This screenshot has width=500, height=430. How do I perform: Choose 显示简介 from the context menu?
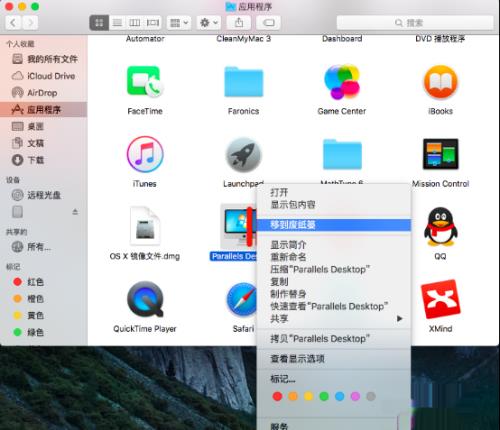coord(334,245)
